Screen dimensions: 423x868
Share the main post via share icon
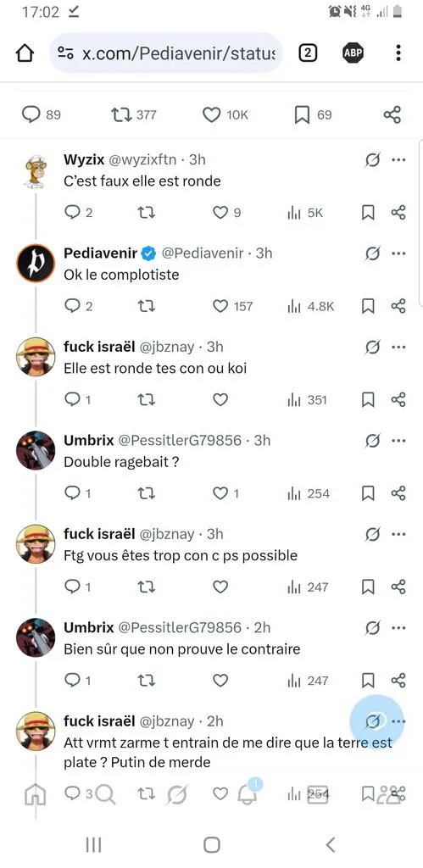click(392, 114)
